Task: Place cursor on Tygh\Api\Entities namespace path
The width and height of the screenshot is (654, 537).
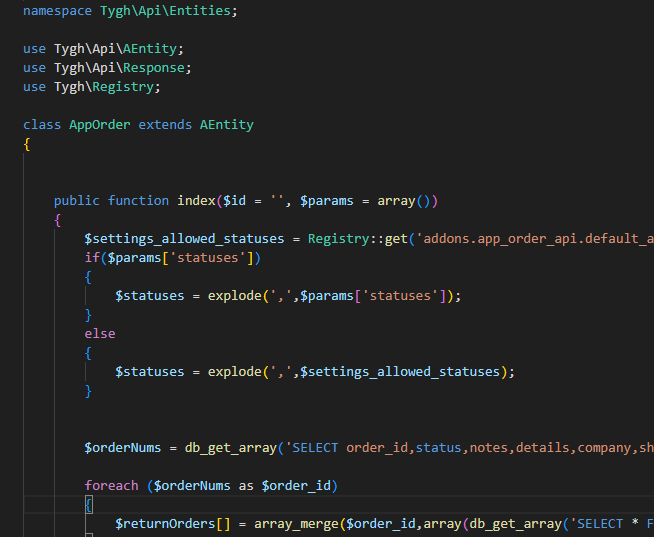Action: coord(169,11)
